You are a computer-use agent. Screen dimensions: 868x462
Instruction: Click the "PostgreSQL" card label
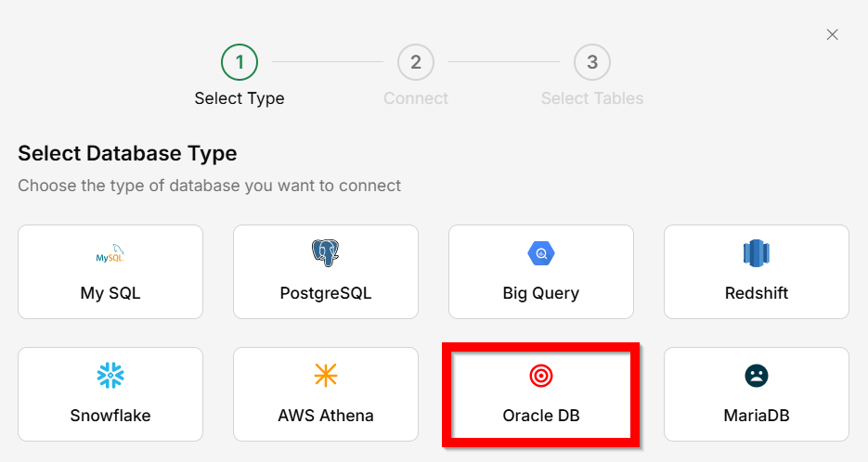point(326,293)
